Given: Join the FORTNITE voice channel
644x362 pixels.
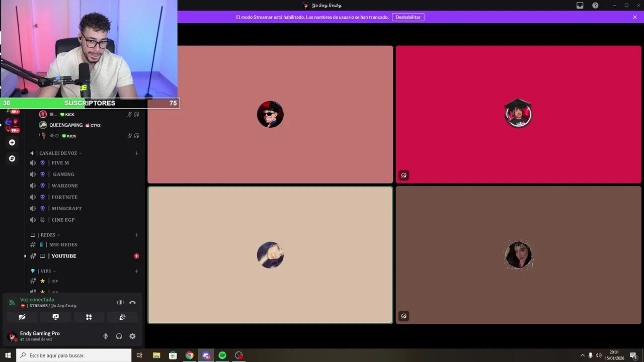Looking at the screenshot, I should click(x=84, y=197).
